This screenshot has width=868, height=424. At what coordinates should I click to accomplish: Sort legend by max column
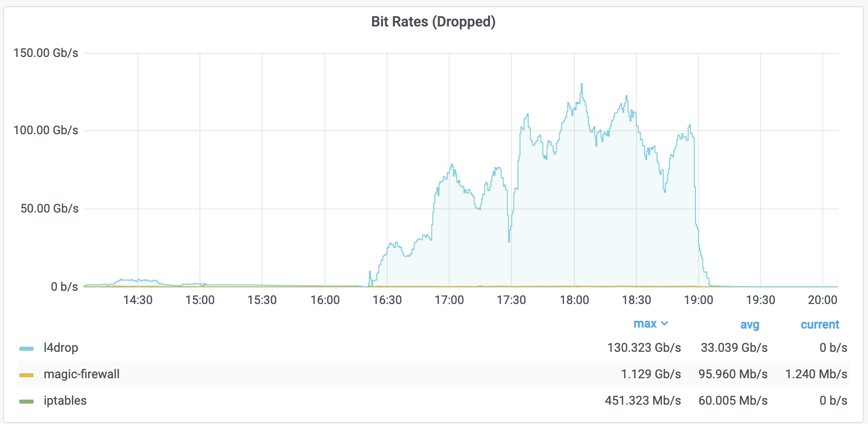pos(645,324)
